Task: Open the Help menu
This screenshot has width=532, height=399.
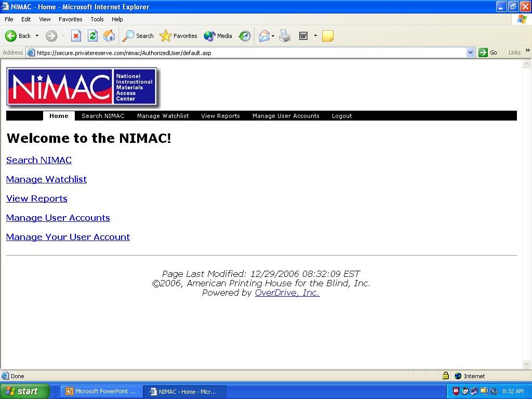Action: pyautogui.click(x=117, y=19)
